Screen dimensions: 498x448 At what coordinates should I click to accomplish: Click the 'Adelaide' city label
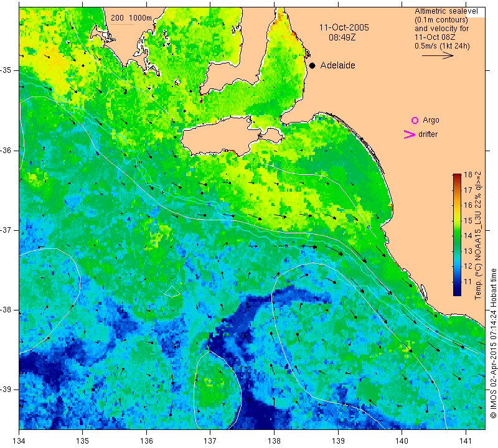tap(337, 65)
